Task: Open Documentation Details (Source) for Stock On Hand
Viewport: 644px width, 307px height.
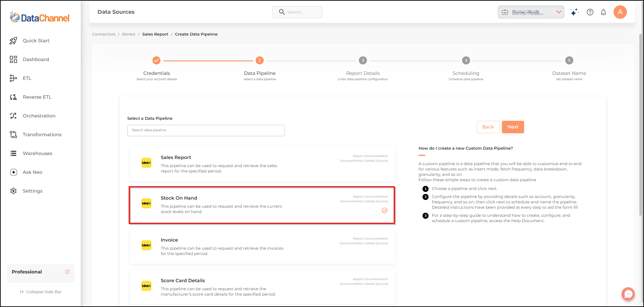Action: pyautogui.click(x=364, y=201)
